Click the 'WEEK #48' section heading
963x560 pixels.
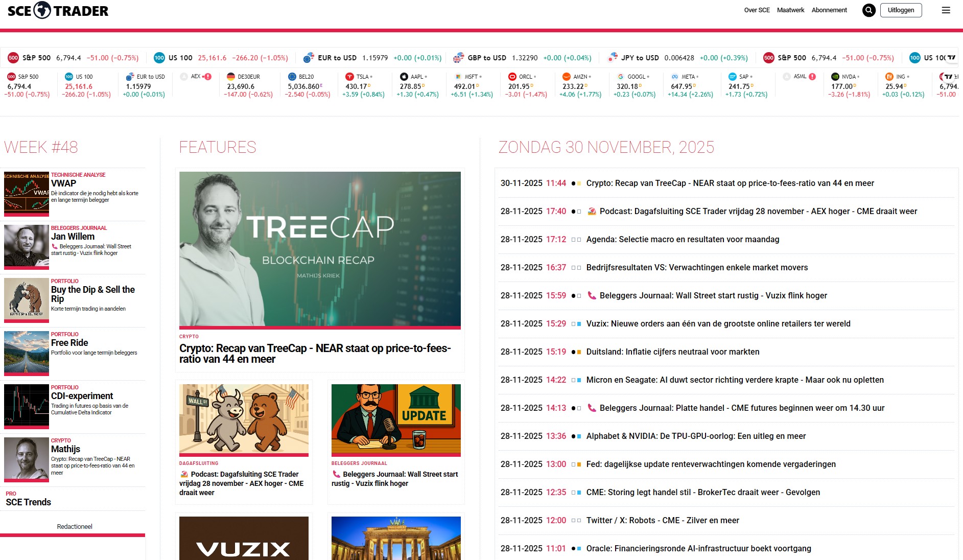click(x=41, y=147)
